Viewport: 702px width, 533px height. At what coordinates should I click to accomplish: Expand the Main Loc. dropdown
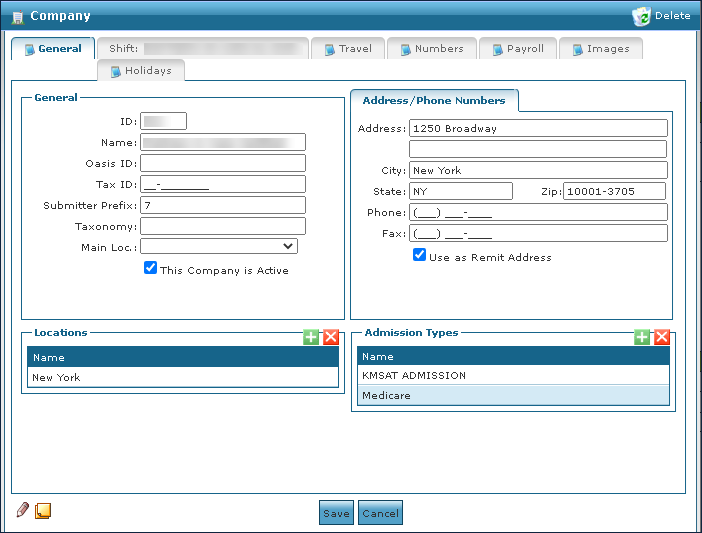288,246
